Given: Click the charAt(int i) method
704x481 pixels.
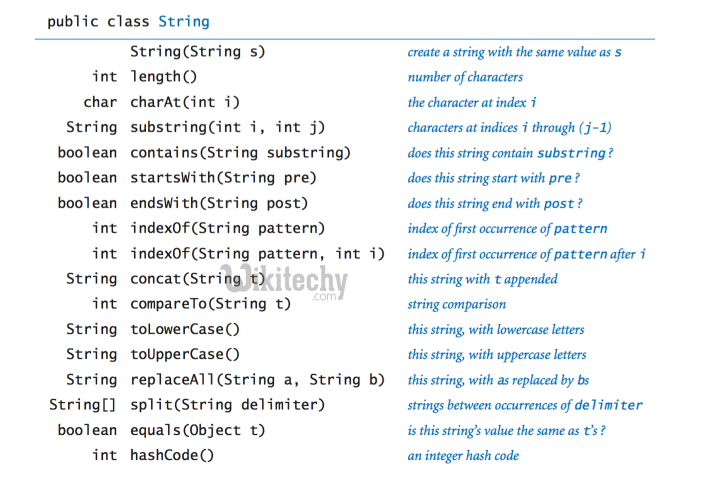Looking at the screenshot, I should 184,102.
